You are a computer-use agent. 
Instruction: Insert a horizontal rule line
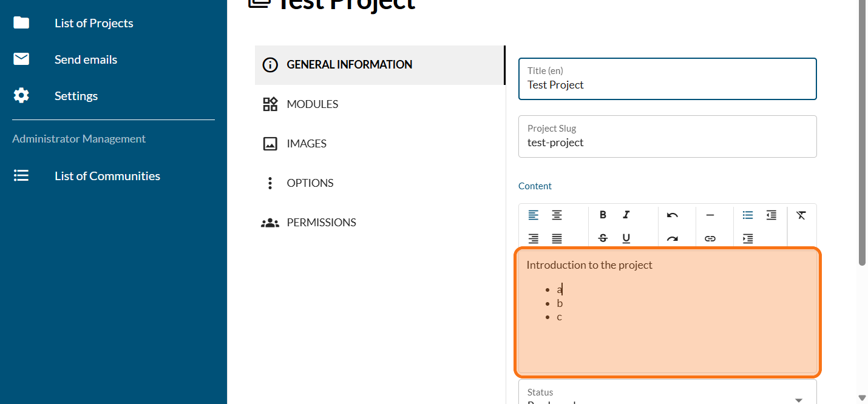710,215
